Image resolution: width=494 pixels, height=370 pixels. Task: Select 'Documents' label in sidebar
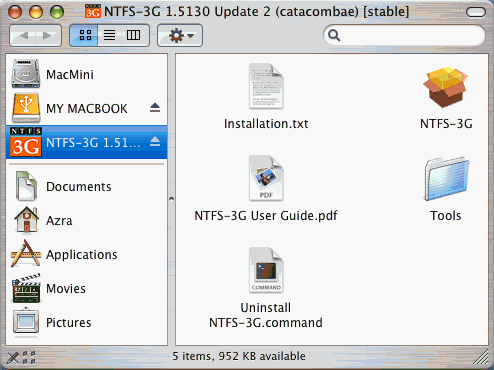click(x=79, y=187)
